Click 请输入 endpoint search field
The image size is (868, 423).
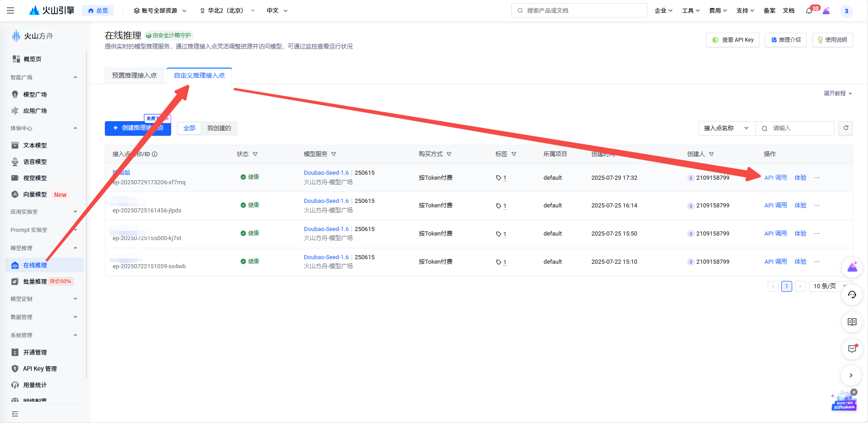click(x=795, y=128)
